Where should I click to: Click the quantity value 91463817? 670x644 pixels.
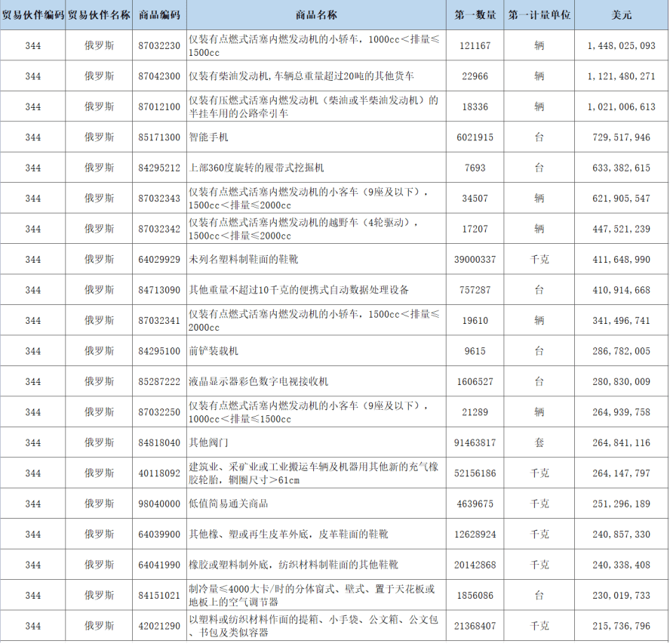coord(475,443)
